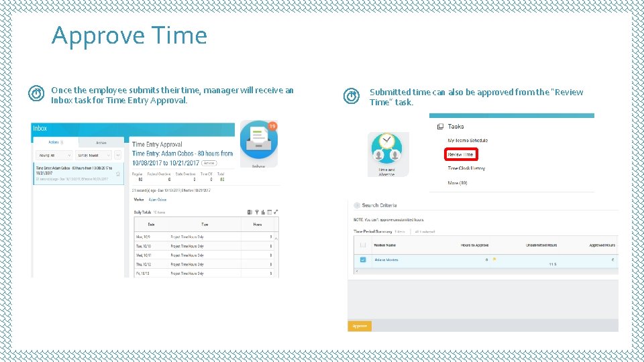Click the Tue, 10/10 row date

pyautogui.click(x=144, y=246)
